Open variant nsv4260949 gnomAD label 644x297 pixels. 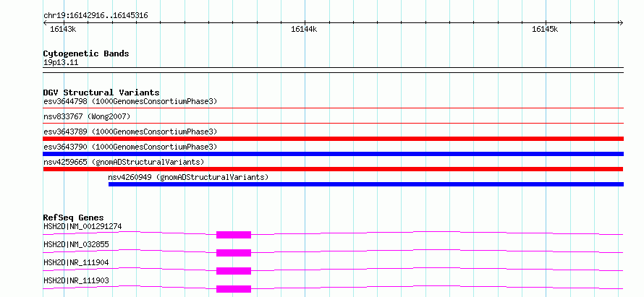coord(188,177)
